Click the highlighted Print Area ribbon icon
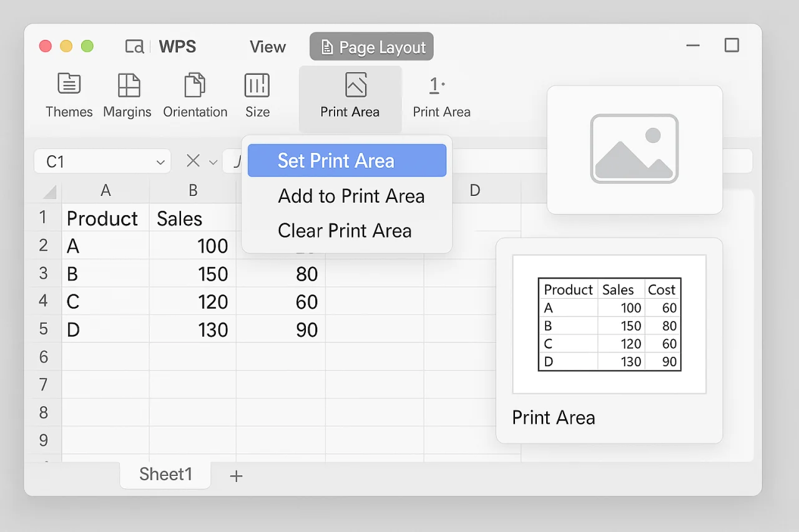The height and width of the screenshot is (532, 799). click(355, 85)
